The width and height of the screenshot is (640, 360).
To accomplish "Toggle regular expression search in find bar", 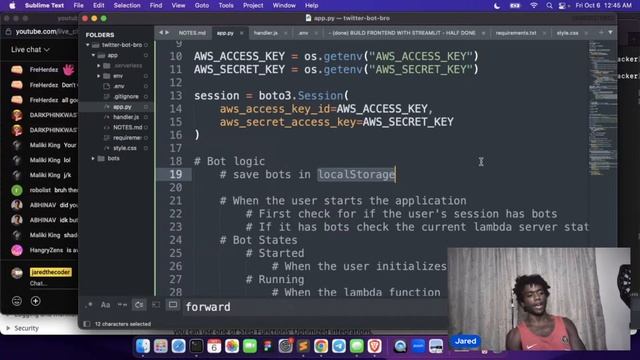I will (89, 305).
